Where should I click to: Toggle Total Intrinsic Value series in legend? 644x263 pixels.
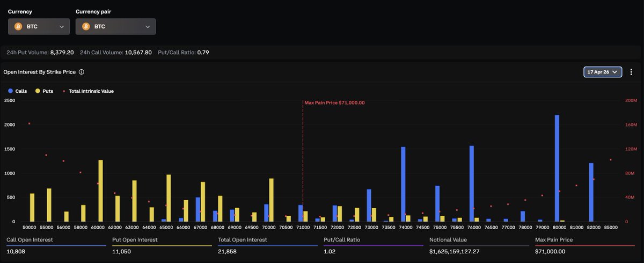[91, 91]
